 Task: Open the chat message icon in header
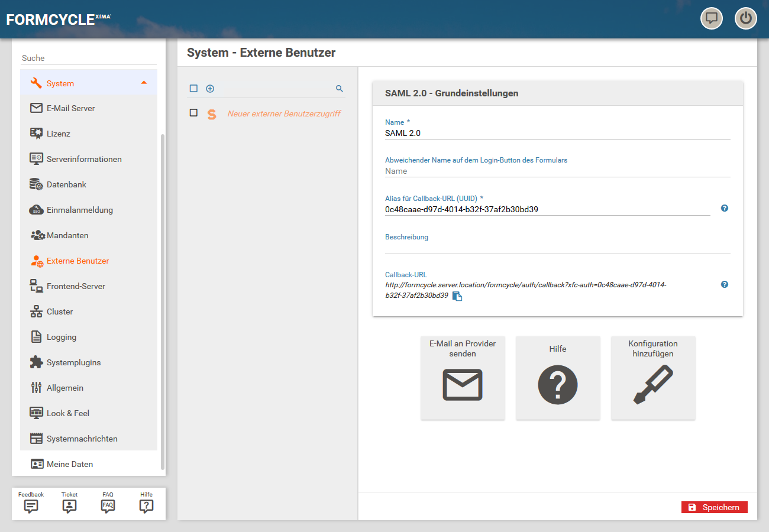click(x=712, y=18)
